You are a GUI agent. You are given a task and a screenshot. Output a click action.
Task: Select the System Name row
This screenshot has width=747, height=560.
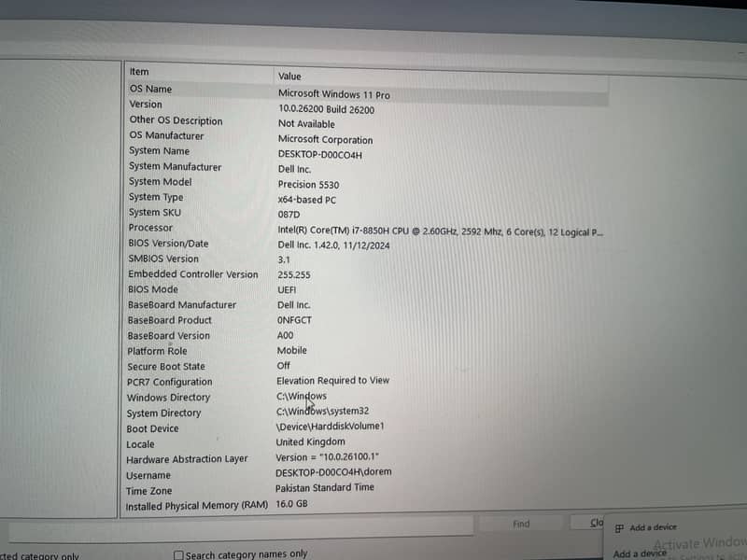[x=159, y=151]
